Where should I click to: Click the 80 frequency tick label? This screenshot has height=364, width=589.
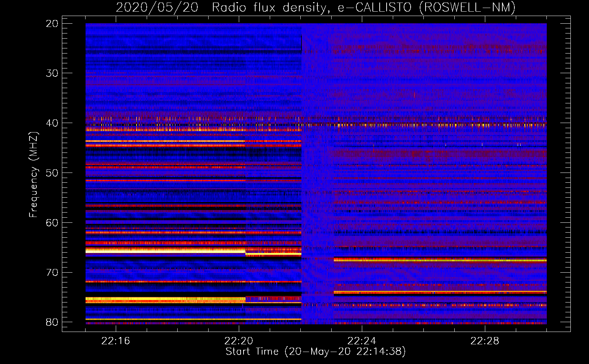click(52, 322)
